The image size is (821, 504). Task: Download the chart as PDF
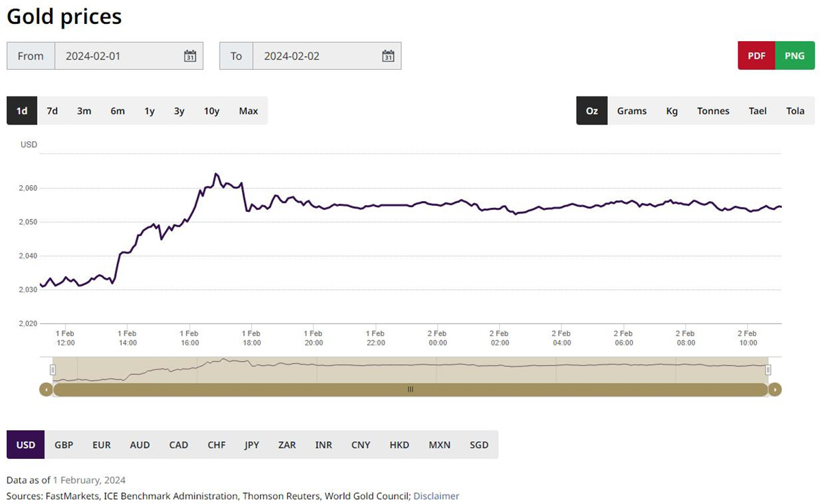coord(756,56)
